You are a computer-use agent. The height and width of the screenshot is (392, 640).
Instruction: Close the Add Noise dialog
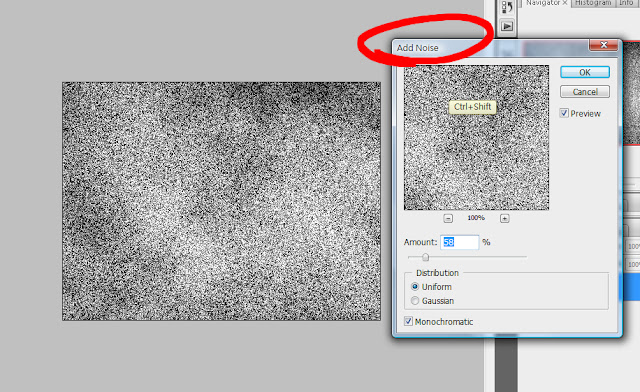(x=604, y=45)
